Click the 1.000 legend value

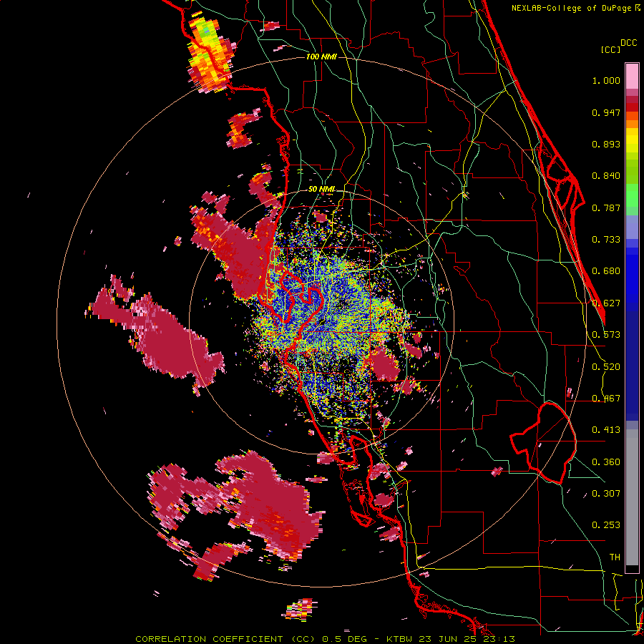point(606,80)
